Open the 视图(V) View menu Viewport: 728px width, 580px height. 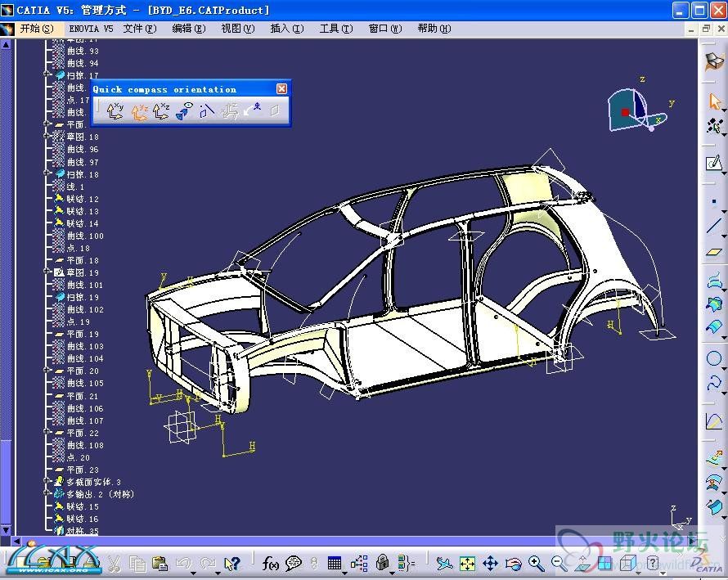click(x=238, y=29)
